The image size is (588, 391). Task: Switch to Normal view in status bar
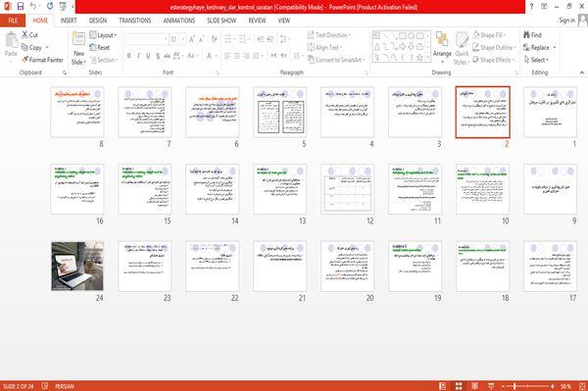(x=443, y=386)
